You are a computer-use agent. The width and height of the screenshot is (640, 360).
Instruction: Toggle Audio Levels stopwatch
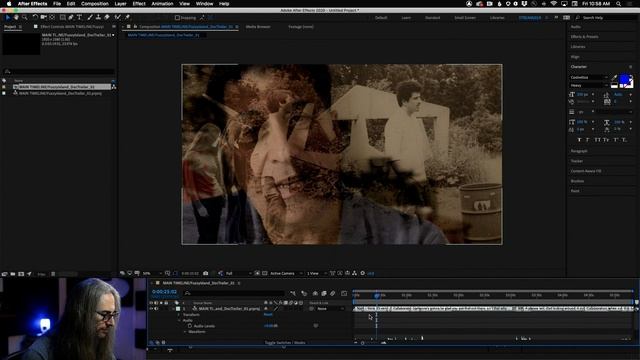point(190,326)
